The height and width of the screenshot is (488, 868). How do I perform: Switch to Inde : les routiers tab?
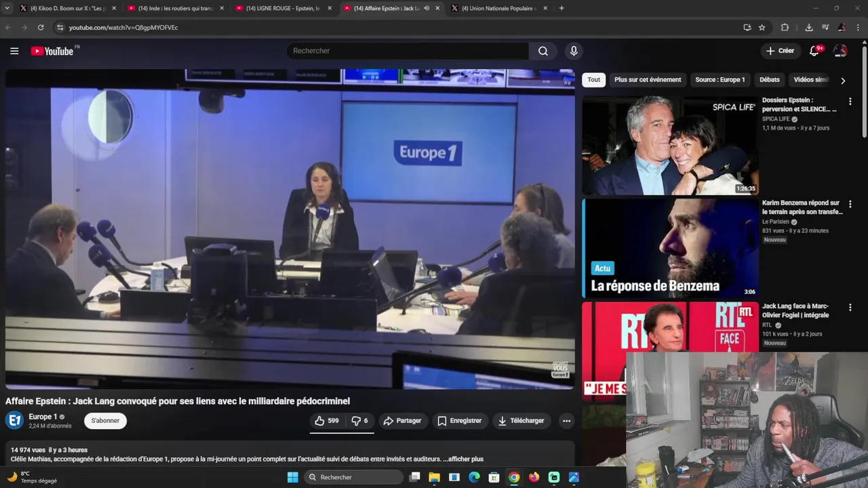pos(175,8)
